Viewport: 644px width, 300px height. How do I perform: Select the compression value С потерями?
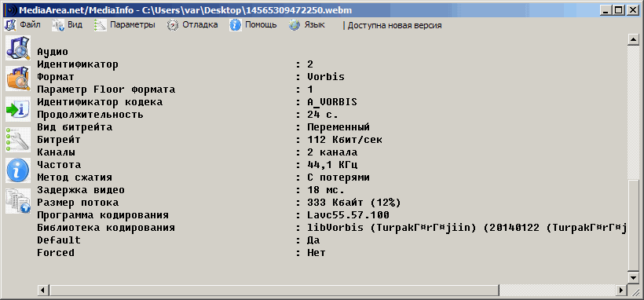[338, 177]
